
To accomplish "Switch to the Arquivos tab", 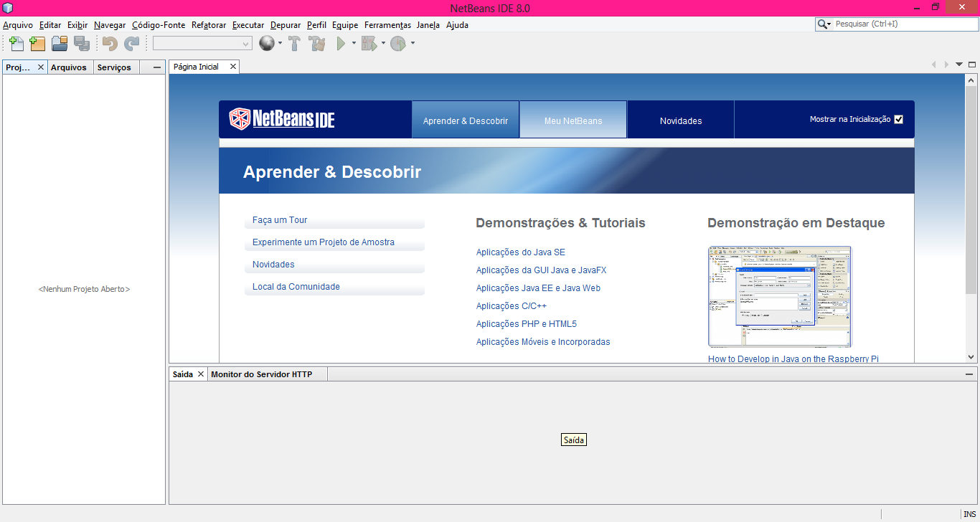I will coord(69,67).
